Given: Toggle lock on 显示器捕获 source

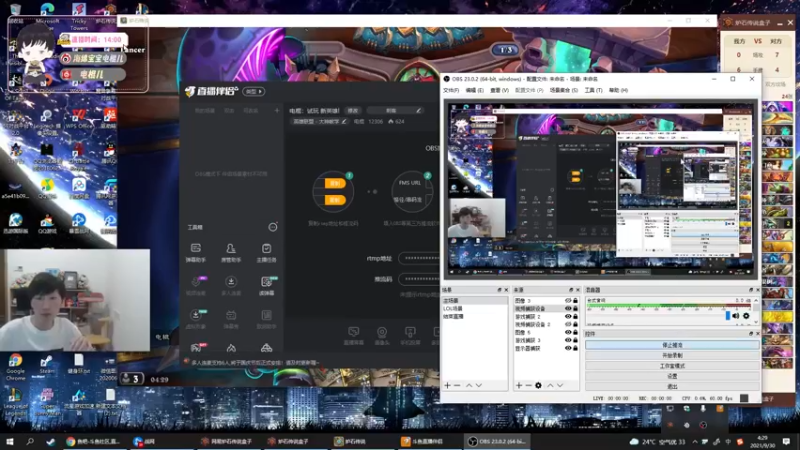Looking at the screenshot, I should (576, 348).
